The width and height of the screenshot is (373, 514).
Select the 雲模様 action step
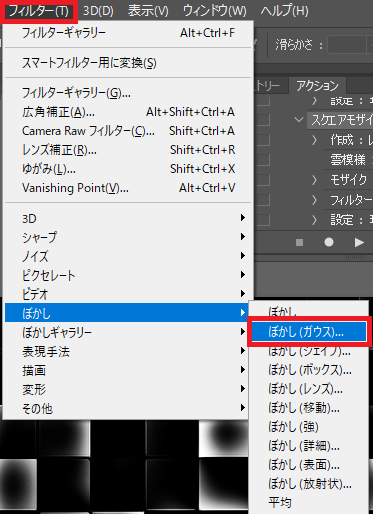(x=348, y=160)
